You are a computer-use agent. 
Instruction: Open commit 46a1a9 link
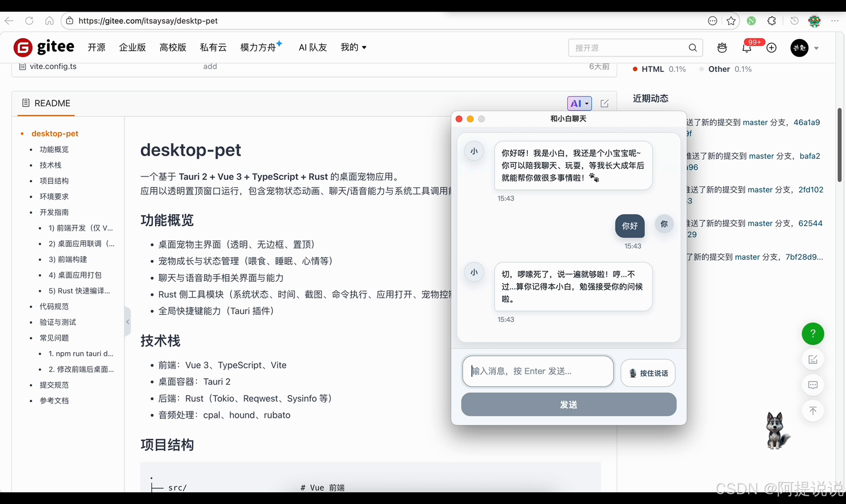click(x=807, y=122)
